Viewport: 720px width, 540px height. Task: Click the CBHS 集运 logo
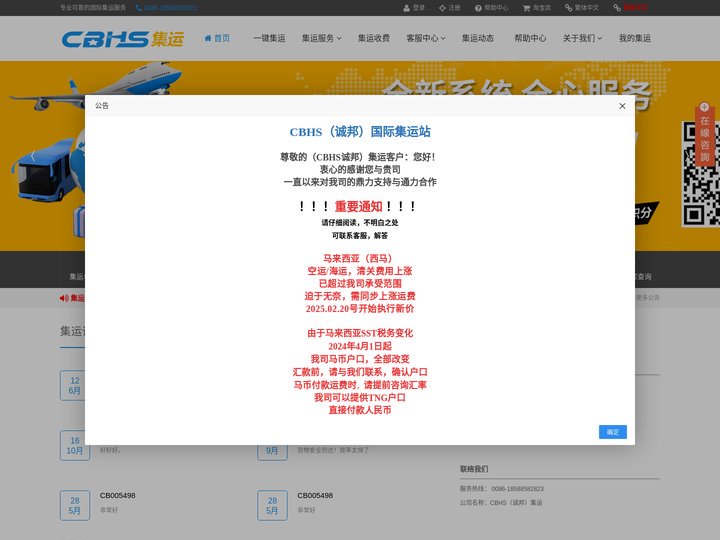123,39
